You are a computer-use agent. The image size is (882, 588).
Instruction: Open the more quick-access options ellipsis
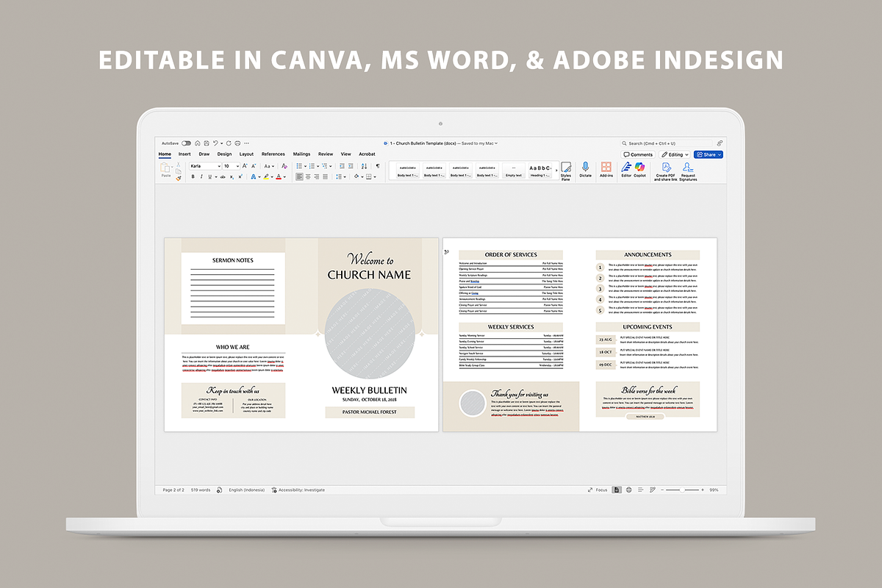246,143
